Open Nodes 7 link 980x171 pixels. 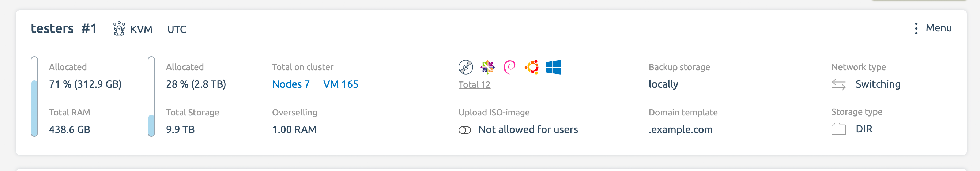click(x=291, y=84)
